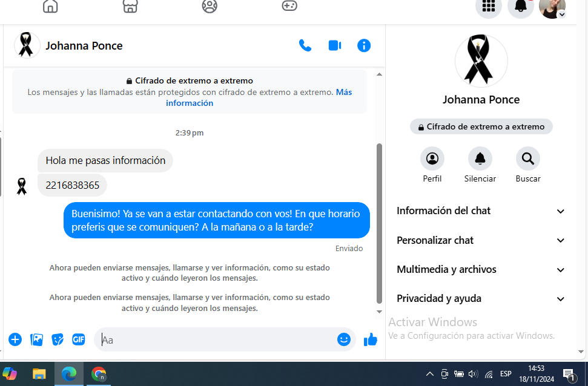Image resolution: width=588 pixels, height=386 pixels.
Task: Open the plus more actions button
Action: pyautogui.click(x=15, y=339)
